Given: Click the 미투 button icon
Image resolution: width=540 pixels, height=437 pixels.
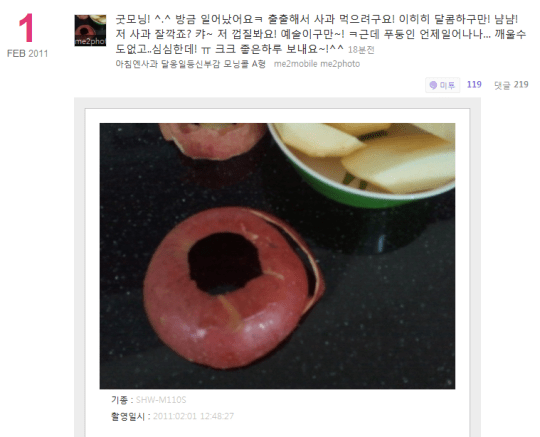Looking at the screenshot, I should [x=433, y=85].
